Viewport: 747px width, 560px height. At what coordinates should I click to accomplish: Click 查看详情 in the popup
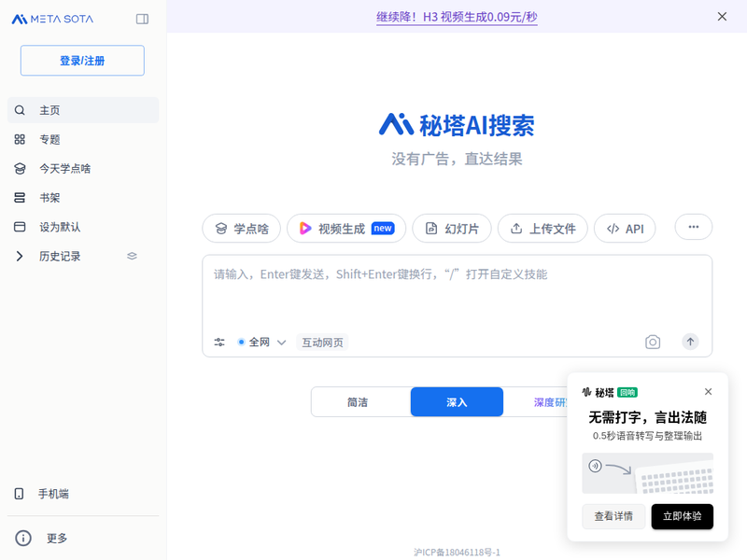click(x=613, y=516)
